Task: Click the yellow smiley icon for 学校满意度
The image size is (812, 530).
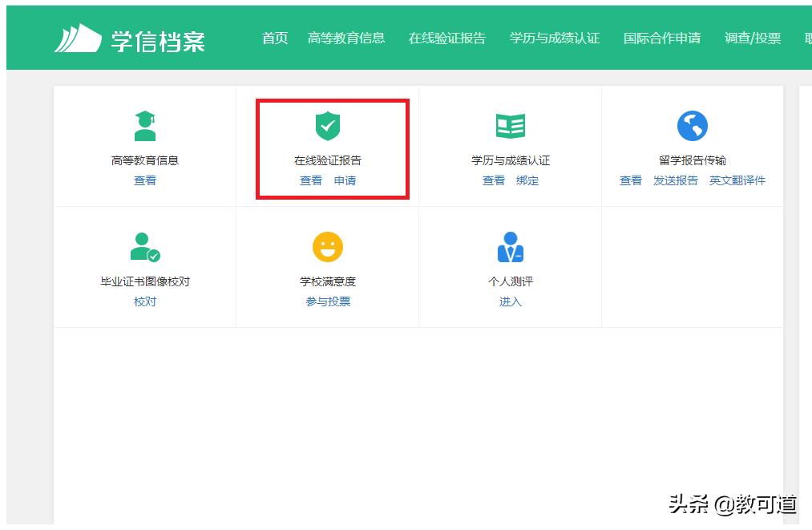Action: click(x=328, y=247)
